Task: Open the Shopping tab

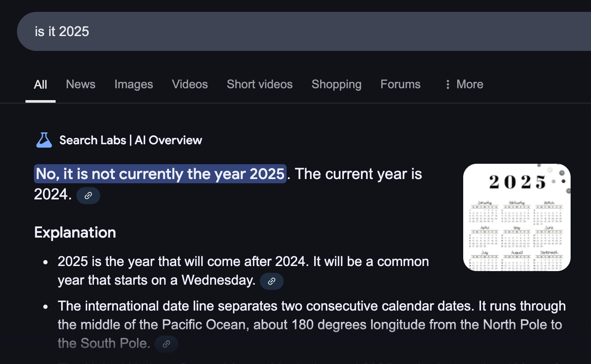Action: click(337, 84)
